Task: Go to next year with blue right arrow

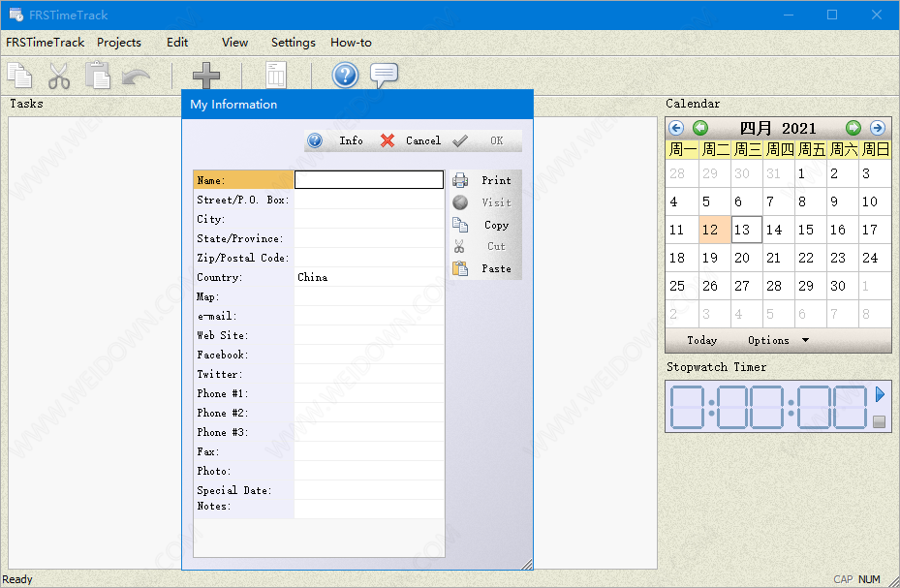Action: pyautogui.click(x=877, y=127)
